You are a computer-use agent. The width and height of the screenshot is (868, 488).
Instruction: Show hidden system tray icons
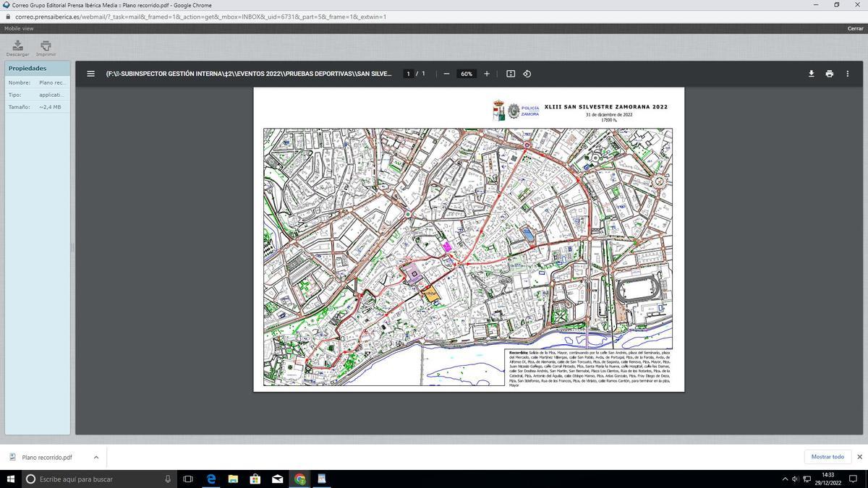click(x=785, y=479)
